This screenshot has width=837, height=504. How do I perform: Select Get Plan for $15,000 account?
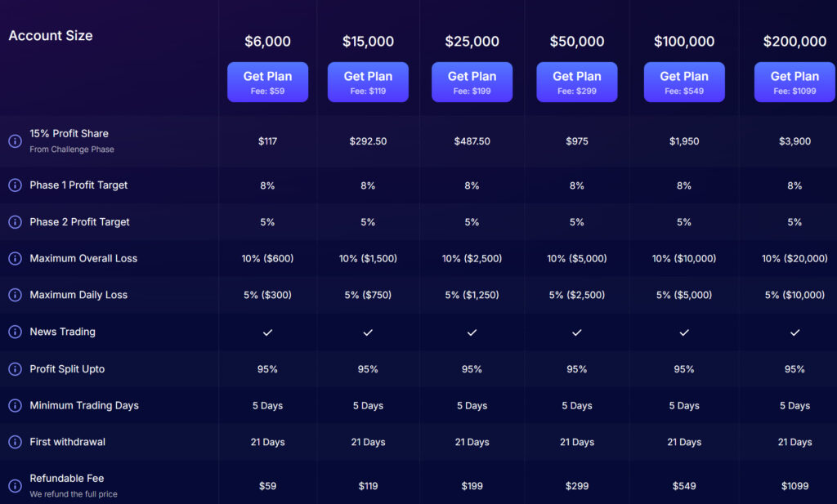coord(368,83)
